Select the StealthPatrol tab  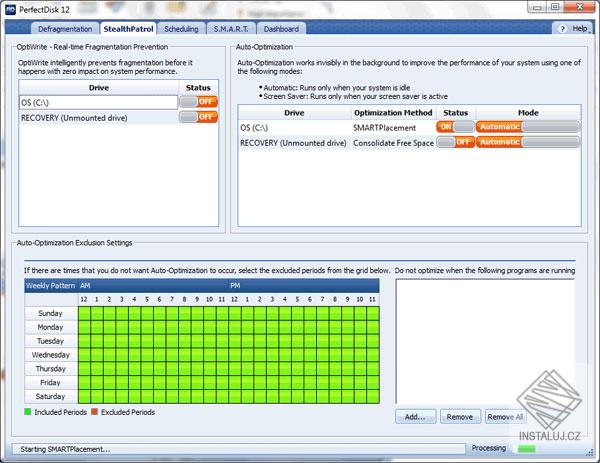pos(128,29)
